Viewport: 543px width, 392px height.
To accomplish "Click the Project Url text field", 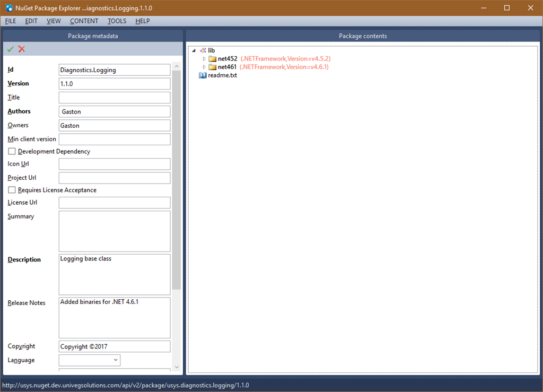I will click(114, 178).
